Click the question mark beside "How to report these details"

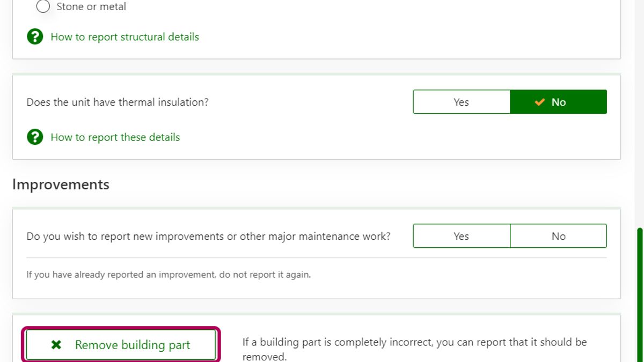pyautogui.click(x=35, y=137)
